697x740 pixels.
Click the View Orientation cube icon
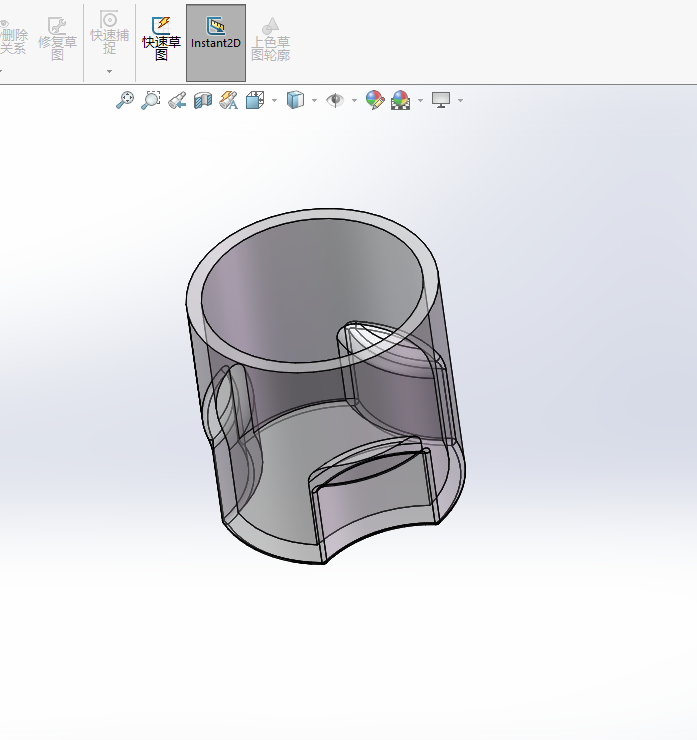[x=255, y=100]
